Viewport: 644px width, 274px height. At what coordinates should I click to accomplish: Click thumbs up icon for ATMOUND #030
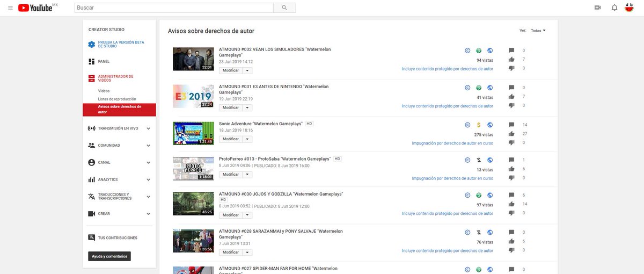coord(511,204)
